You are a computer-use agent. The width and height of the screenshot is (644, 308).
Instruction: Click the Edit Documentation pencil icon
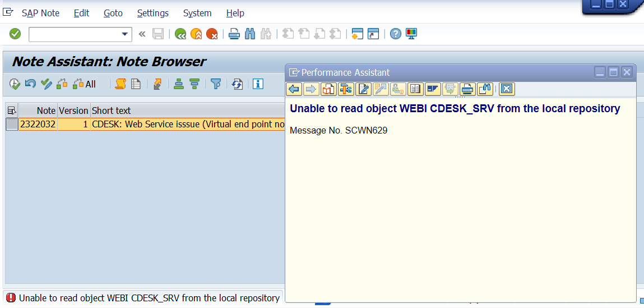[364, 89]
